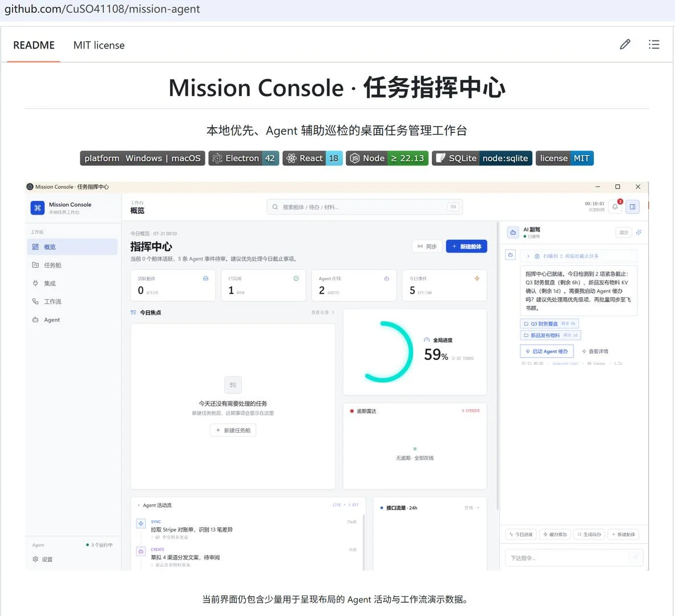Open the 拉取 Stripe 对账单 activity entry
This screenshot has width=675, height=616.
coord(192,529)
